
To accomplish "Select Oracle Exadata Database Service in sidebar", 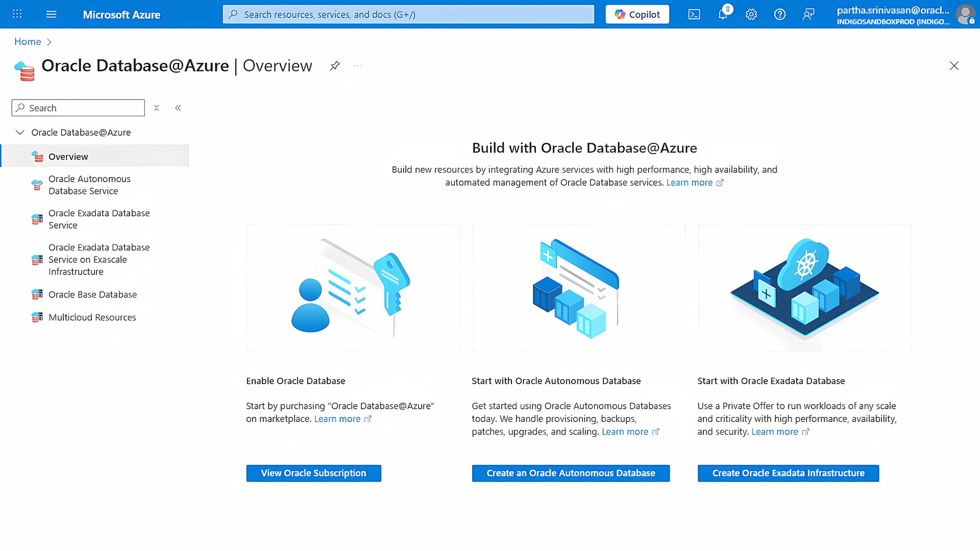I will click(x=99, y=219).
